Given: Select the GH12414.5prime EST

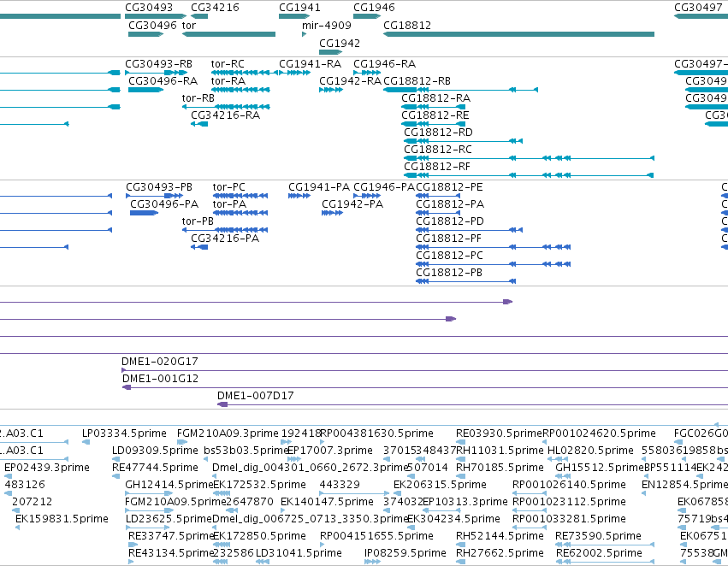Looking at the screenshot, I should (149, 493).
